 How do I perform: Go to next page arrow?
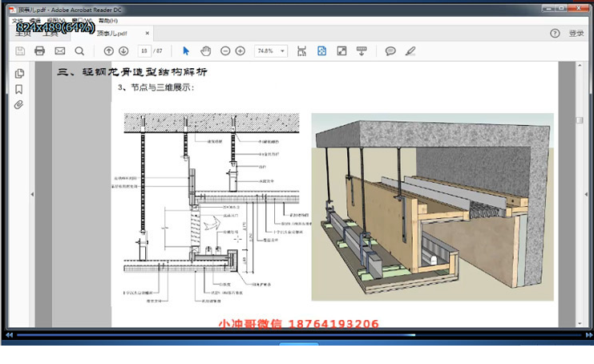coord(123,51)
